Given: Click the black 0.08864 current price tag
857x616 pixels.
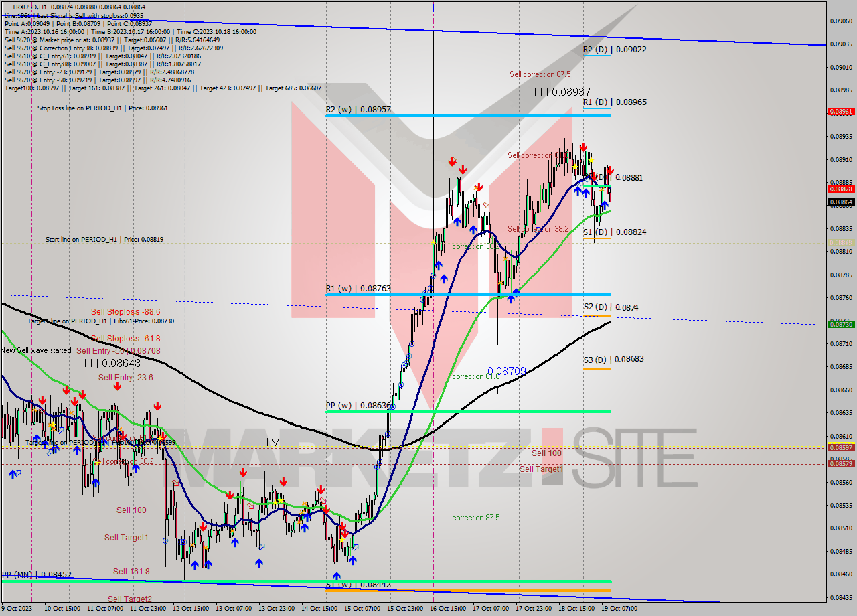Looking at the screenshot, I should tap(840, 202).
